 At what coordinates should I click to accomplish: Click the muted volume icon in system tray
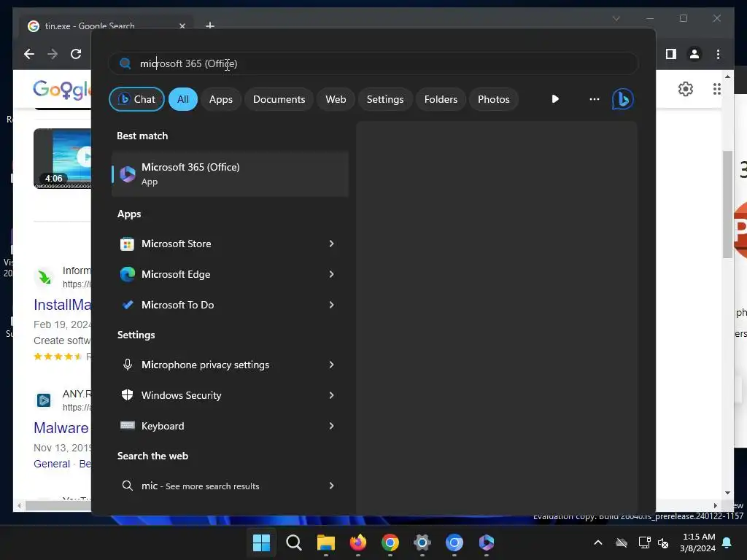(662, 542)
